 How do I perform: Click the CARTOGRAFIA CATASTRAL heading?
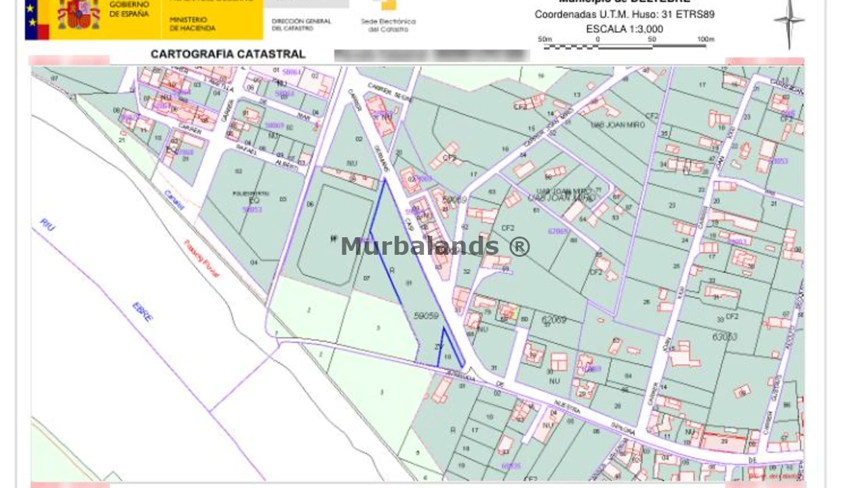tap(228, 54)
